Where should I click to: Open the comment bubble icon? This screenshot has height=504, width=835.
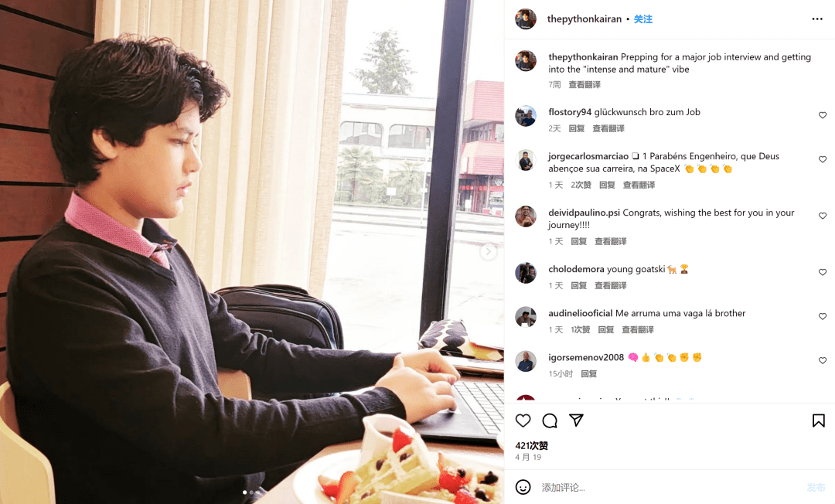[550, 421]
